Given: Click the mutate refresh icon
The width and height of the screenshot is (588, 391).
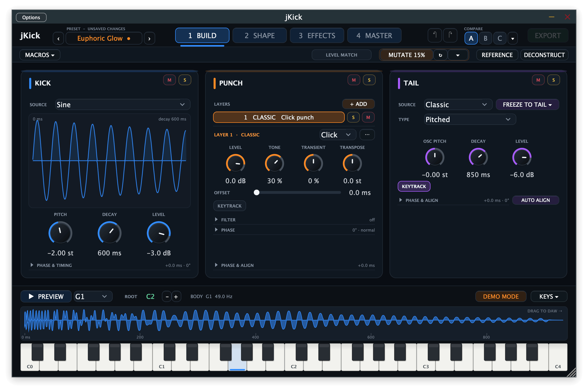Looking at the screenshot, I should click(x=440, y=55).
